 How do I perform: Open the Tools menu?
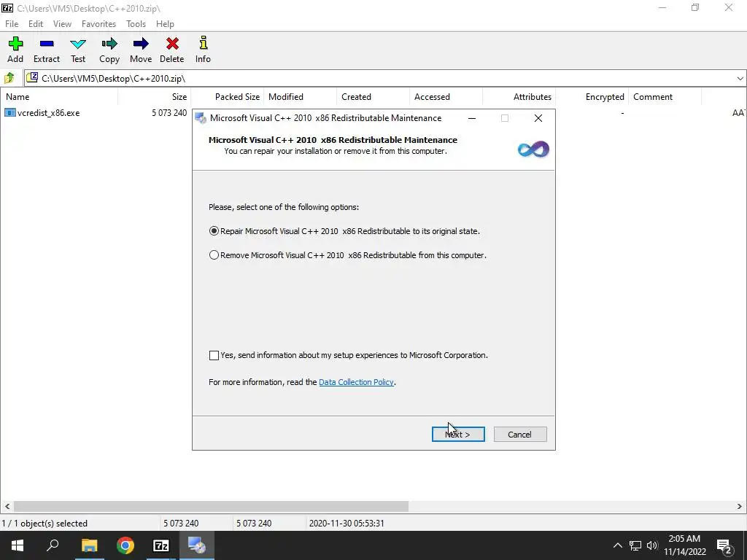coord(136,24)
